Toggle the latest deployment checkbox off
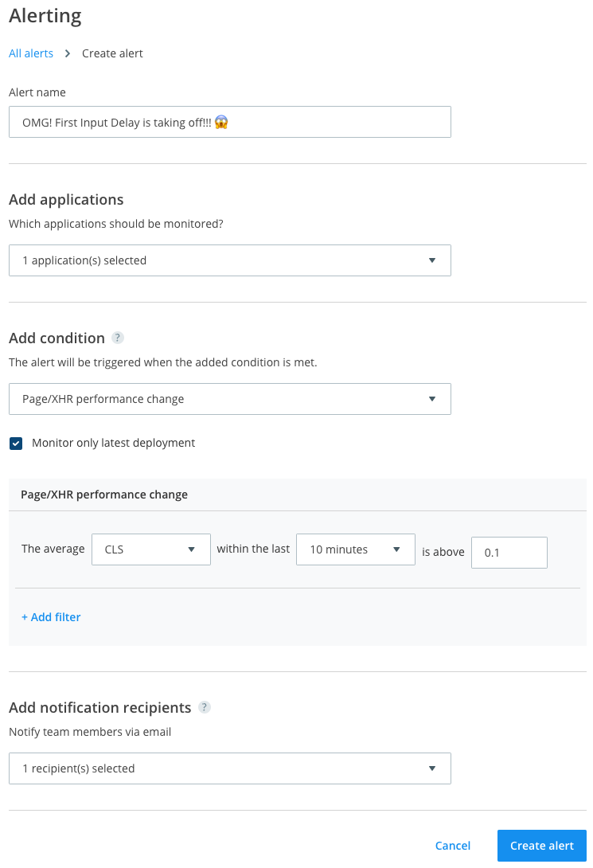Image resolution: width=593 pixels, height=868 pixels. [15, 443]
